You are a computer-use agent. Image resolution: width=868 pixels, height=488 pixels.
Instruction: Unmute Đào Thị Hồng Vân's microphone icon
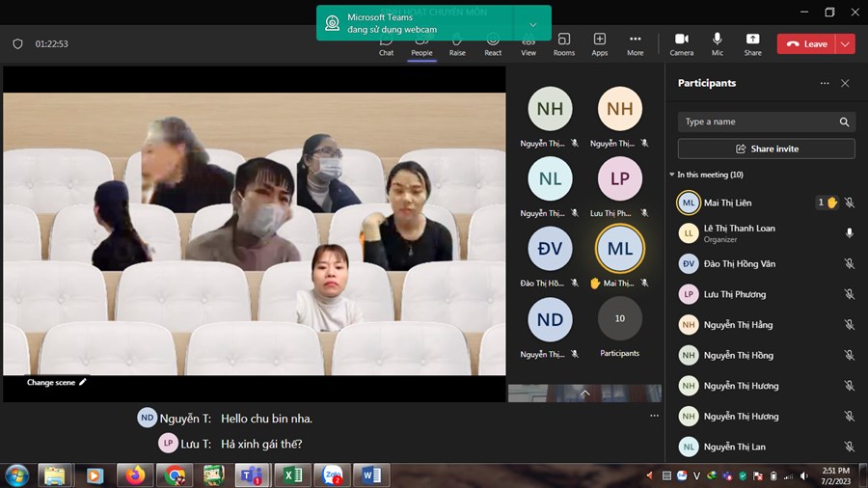coord(849,263)
